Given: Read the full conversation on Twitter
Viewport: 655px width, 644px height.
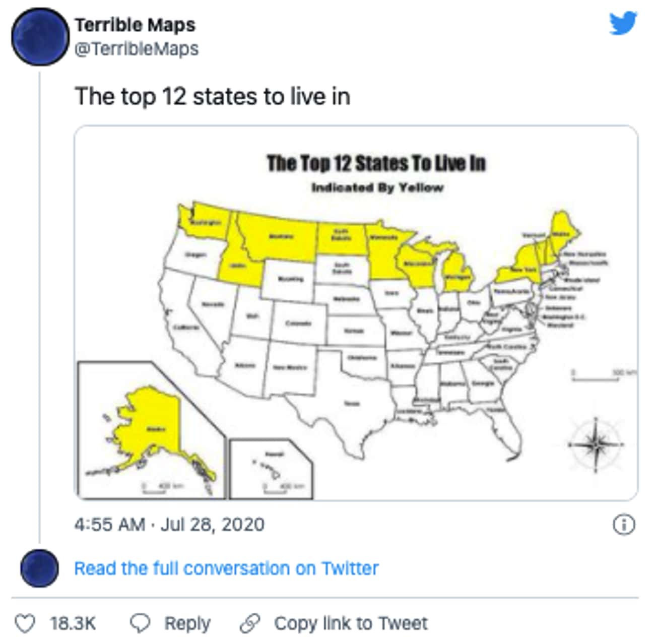Looking at the screenshot, I should pyautogui.click(x=226, y=568).
